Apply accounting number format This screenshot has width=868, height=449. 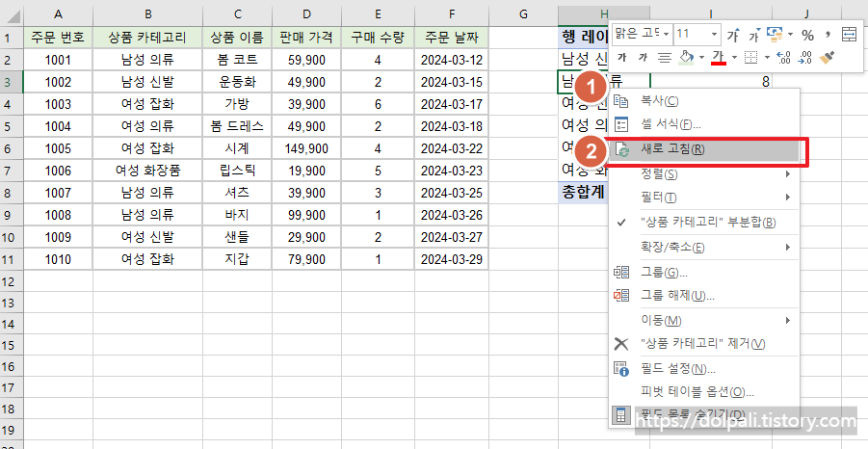coord(775,35)
